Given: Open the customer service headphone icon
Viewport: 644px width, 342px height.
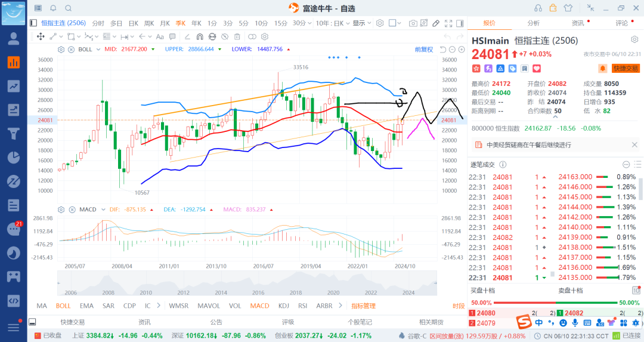Looking at the screenshot, I should click(x=538, y=8).
